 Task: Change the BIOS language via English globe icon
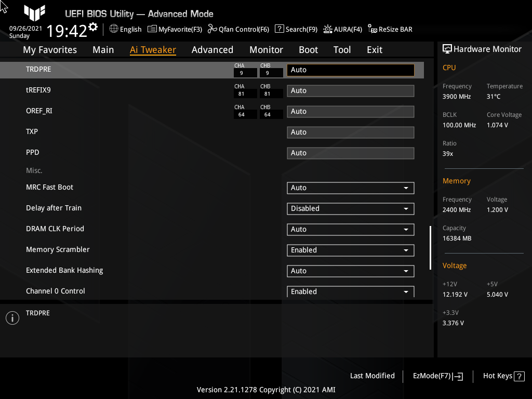pos(125,29)
